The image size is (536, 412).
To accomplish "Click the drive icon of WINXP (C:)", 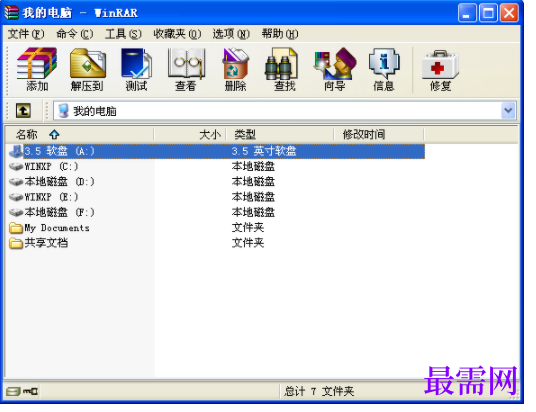I will 16,167.
